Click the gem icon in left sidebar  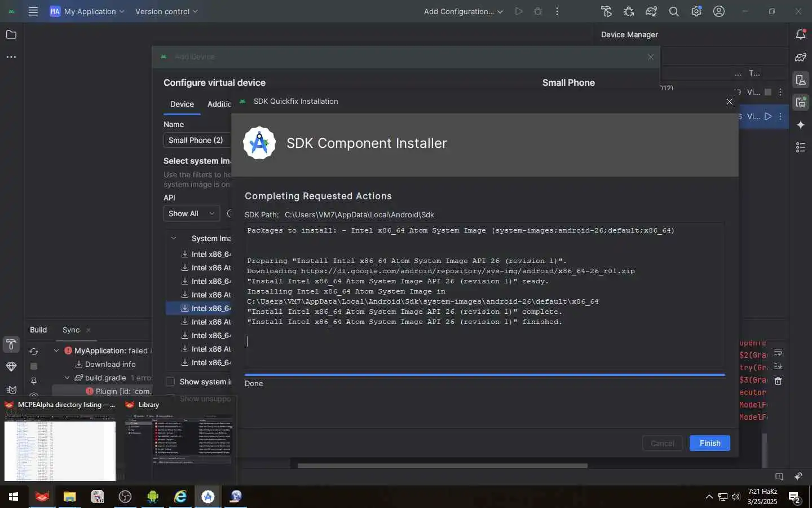tap(11, 367)
